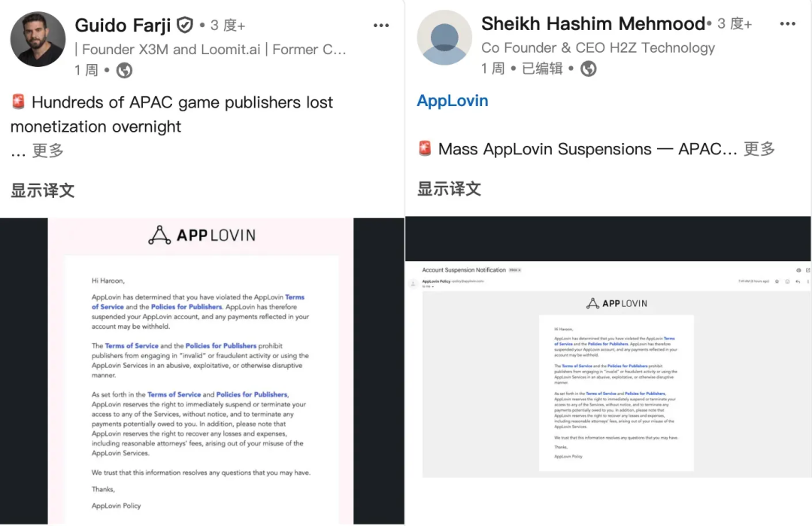Open the three-dot menu on Sheikh Hashim's post
The width and height of the screenshot is (812, 526).
click(788, 24)
